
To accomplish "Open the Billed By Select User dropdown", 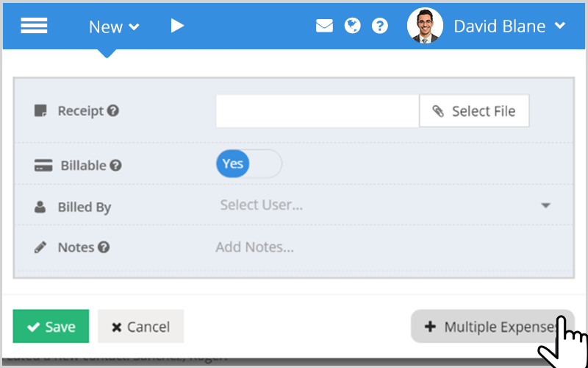I will click(385, 205).
